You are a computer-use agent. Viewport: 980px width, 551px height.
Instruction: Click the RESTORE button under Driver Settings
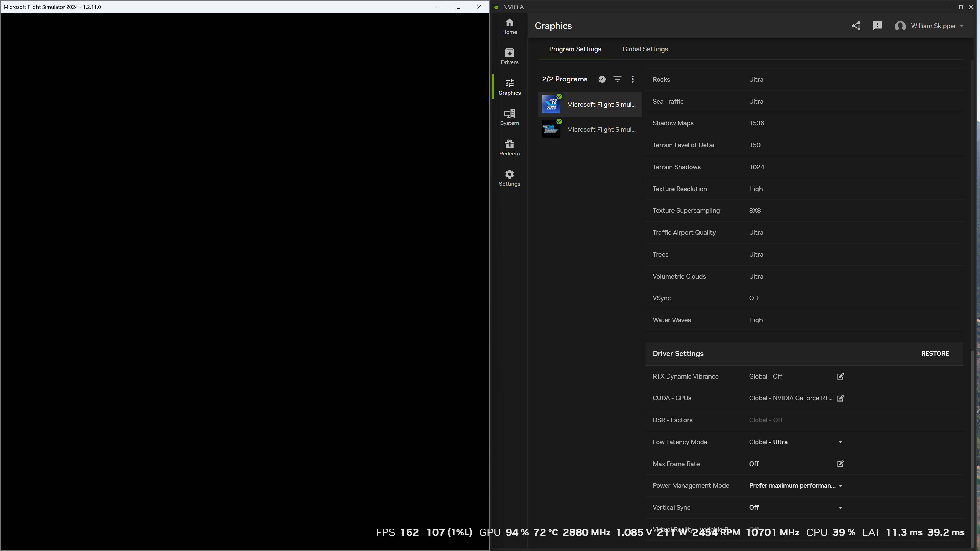click(x=935, y=353)
